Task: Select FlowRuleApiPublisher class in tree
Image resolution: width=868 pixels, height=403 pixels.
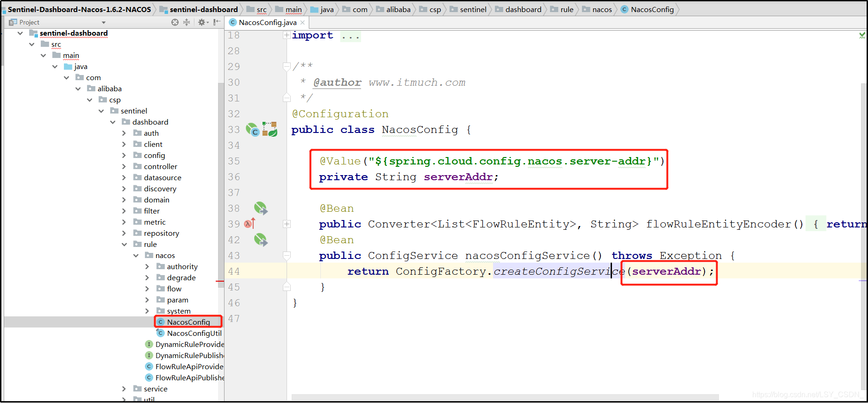Action: [184, 378]
